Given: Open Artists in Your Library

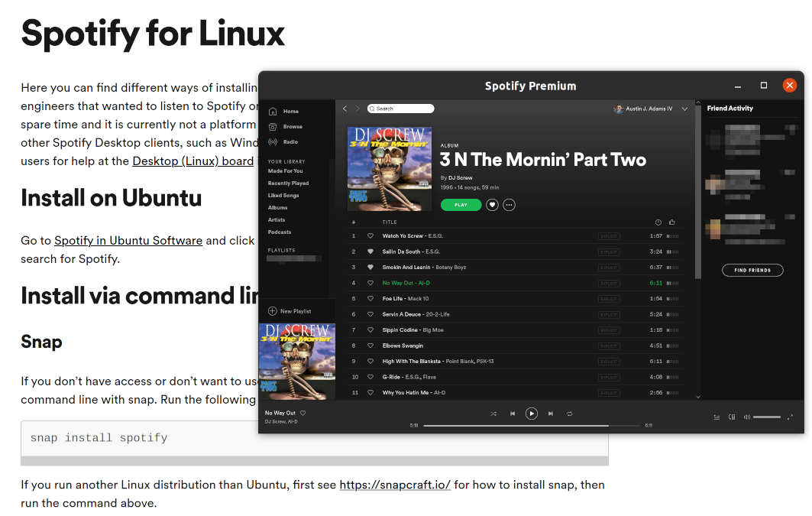Looking at the screenshot, I should 277,219.
